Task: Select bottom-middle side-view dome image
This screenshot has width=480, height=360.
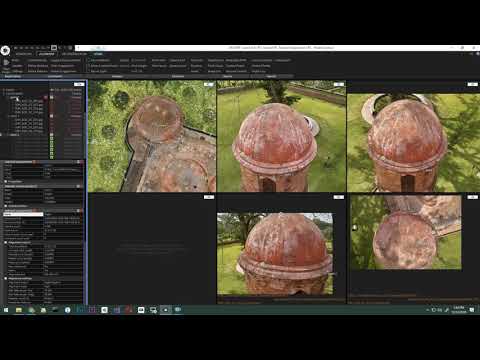Action: pyautogui.click(x=275, y=254)
